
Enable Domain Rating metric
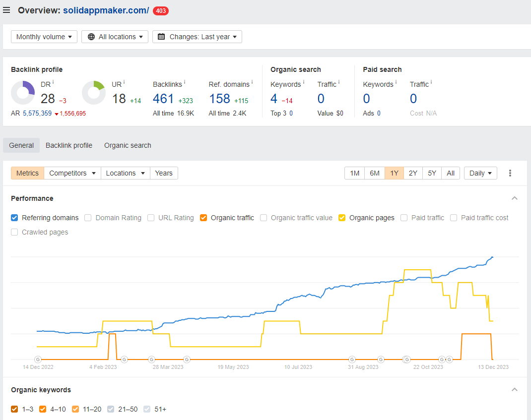(x=88, y=218)
